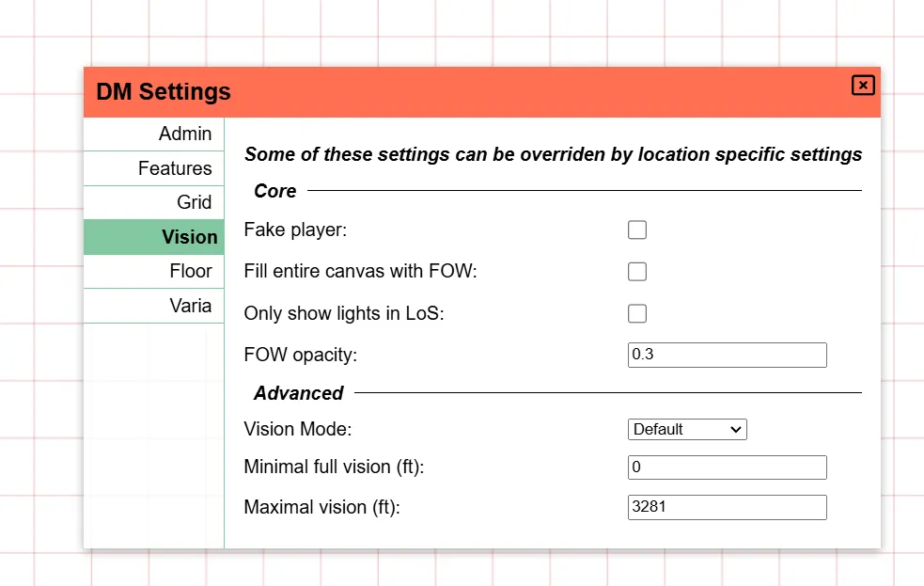The width and height of the screenshot is (924, 586).
Task: Enable the Fake player checkbox
Action: point(637,230)
